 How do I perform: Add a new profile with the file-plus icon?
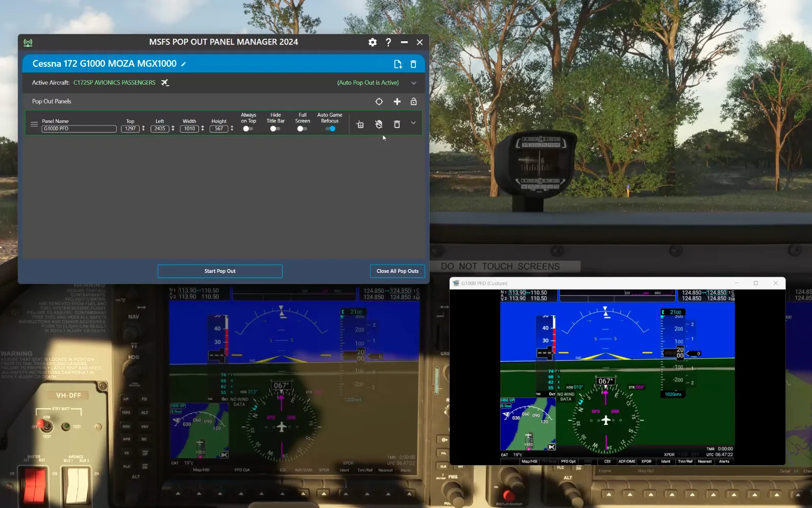click(x=398, y=64)
